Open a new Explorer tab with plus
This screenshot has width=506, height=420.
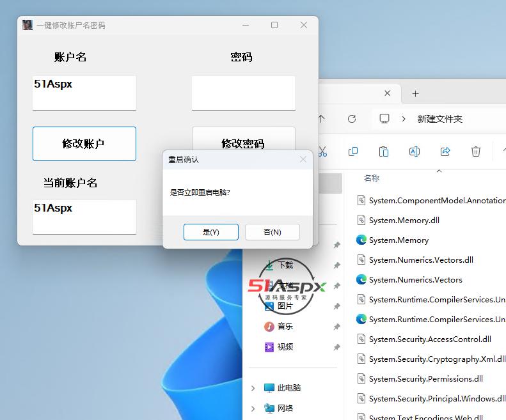415,93
